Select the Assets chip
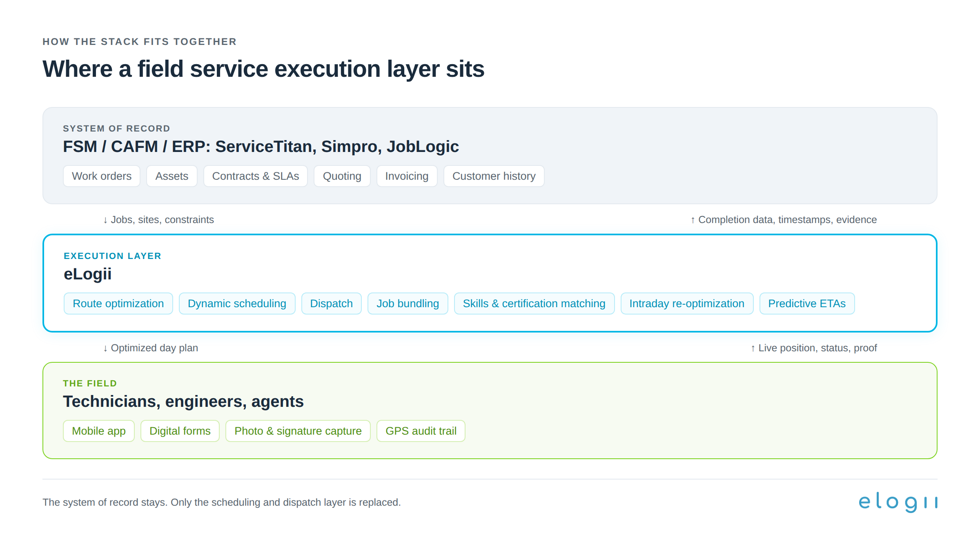The width and height of the screenshot is (980, 549). [172, 176]
